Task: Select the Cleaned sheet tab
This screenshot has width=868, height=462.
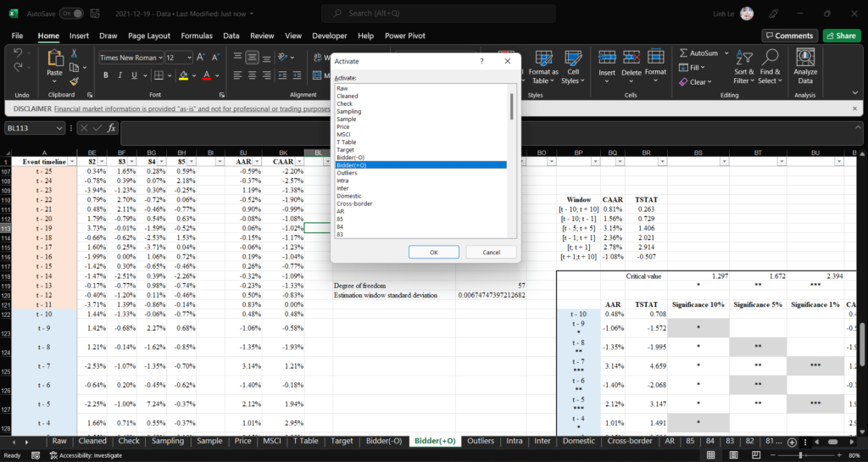Action: tap(92, 441)
